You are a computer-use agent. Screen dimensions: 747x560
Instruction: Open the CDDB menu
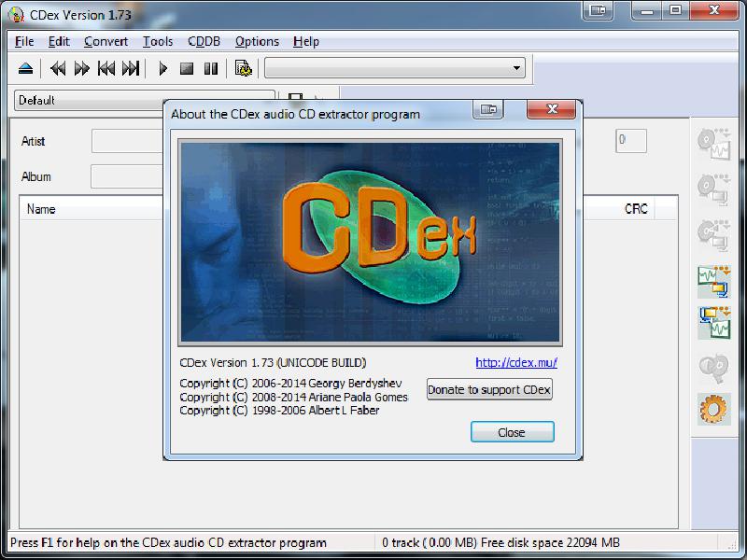pos(204,42)
